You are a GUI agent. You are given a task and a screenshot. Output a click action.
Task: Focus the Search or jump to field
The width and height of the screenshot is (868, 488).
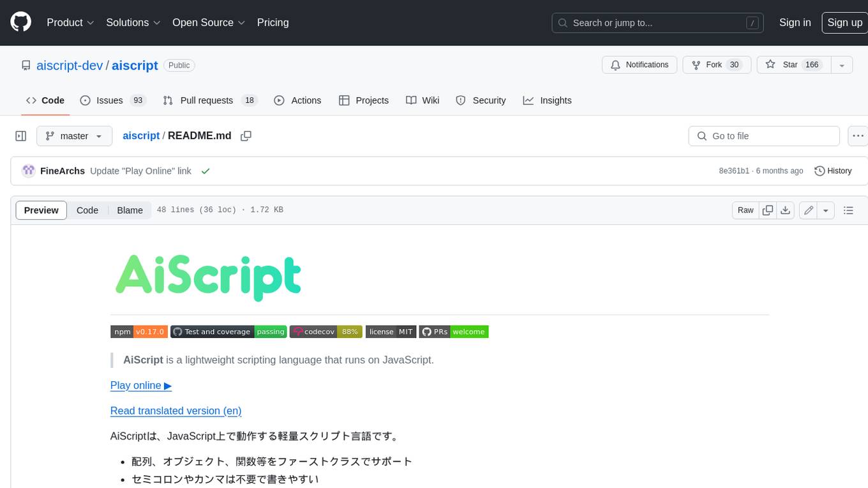click(659, 23)
